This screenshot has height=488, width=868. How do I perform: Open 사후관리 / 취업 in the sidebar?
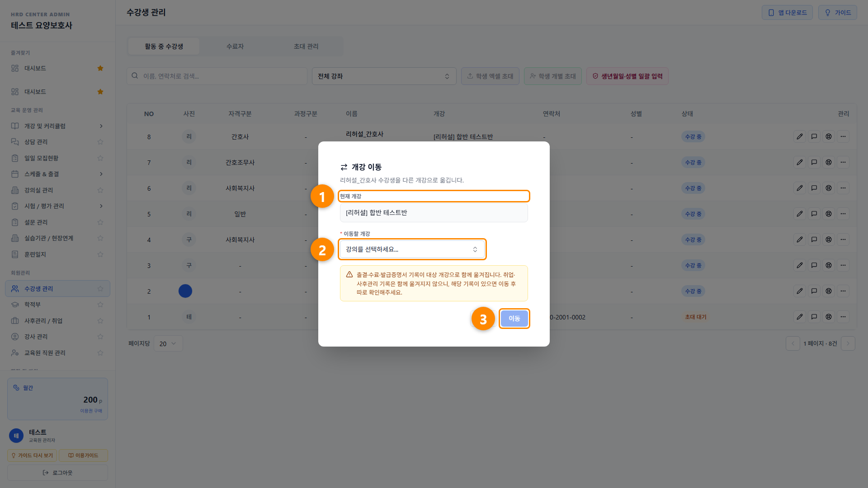click(x=57, y=321)
